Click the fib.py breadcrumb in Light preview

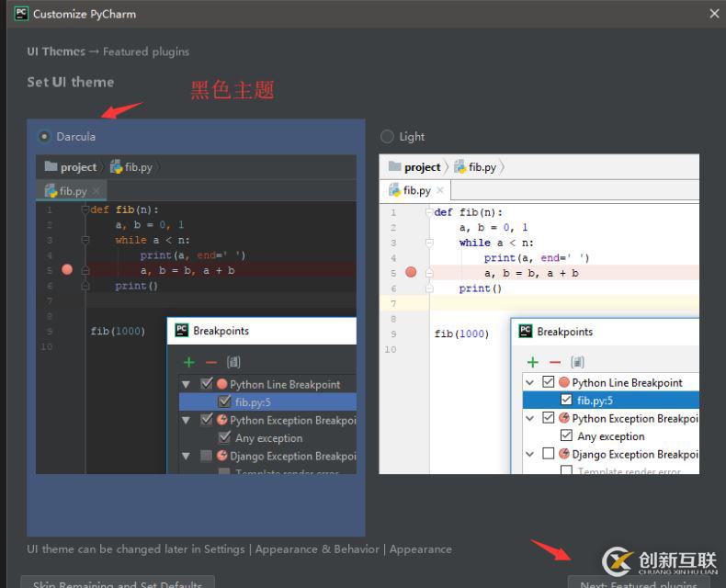click(475, 167)
